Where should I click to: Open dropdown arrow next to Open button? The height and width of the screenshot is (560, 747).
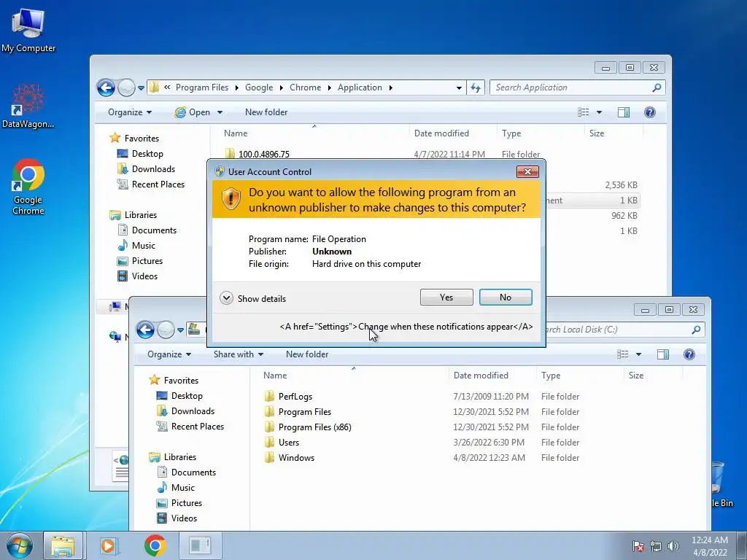[x=220, y=112]
